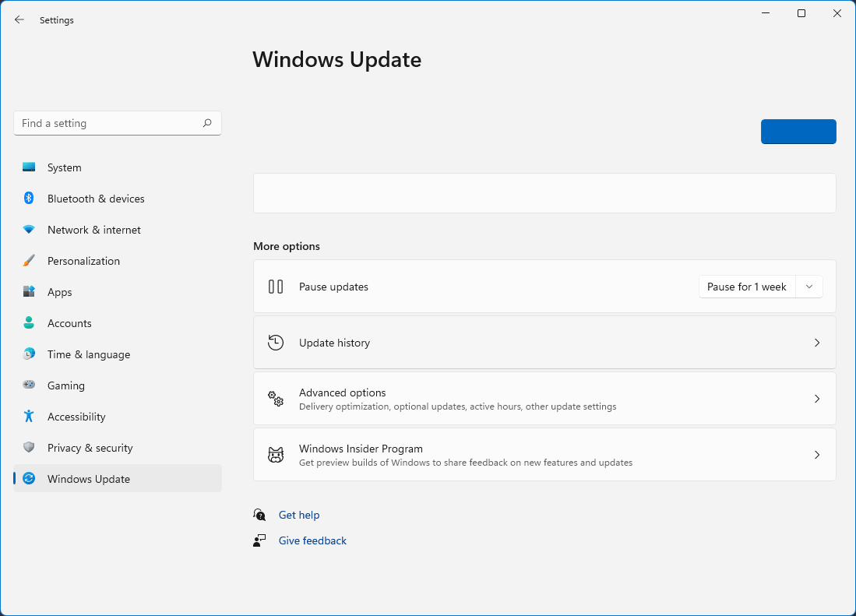This screenshot has width=856, height=616.
Task: Open the Get help link
Action: pos(299,515)
